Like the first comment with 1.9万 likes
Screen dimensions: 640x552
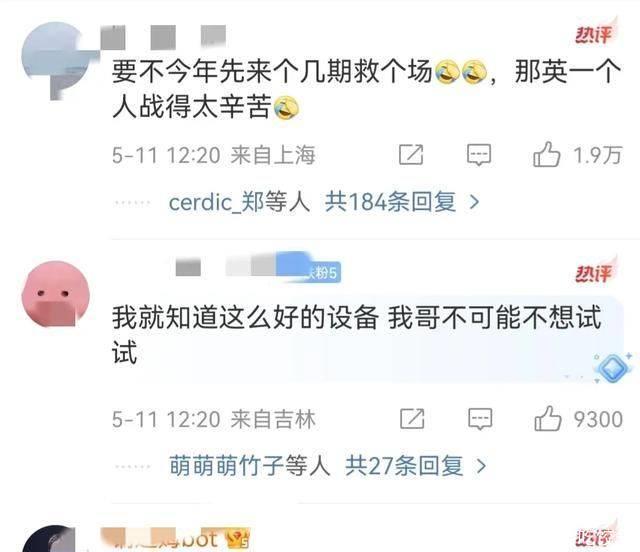[546, 155]
